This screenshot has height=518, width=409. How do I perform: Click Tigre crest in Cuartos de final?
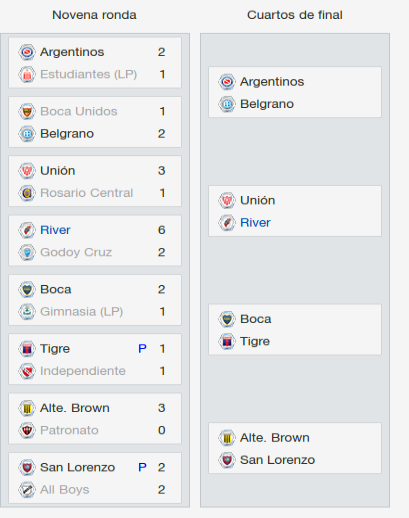[227, 341]
